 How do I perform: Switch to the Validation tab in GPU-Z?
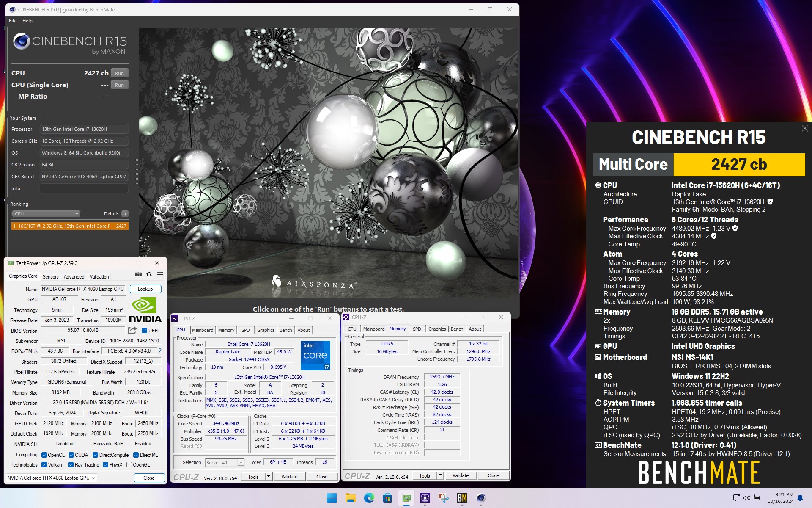(99, 277)
